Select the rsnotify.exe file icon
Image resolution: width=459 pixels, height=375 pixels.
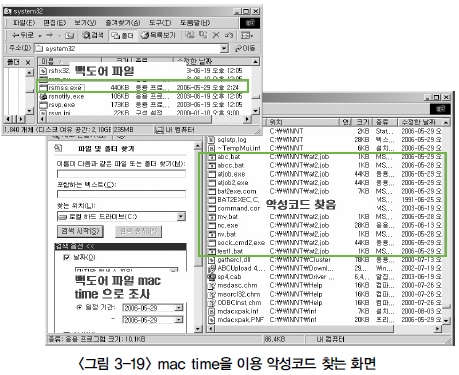43,97
